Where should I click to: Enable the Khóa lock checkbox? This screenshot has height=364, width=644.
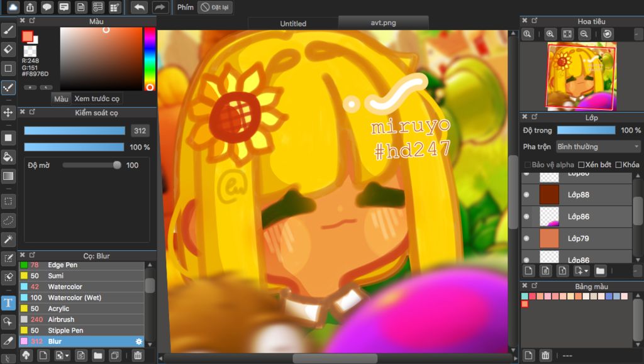click(x=619, y=165)
